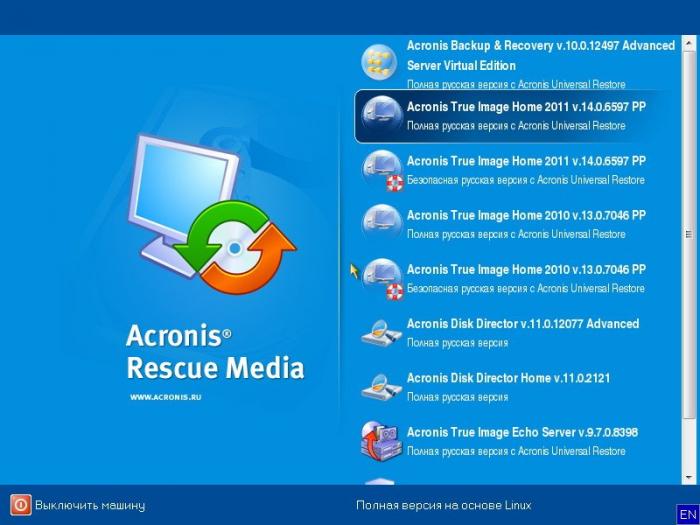Viewport: 700px width, 525px height.
Task: Open highlighted Acronis True Image Home 2011 full version
Action: point(512,116)
